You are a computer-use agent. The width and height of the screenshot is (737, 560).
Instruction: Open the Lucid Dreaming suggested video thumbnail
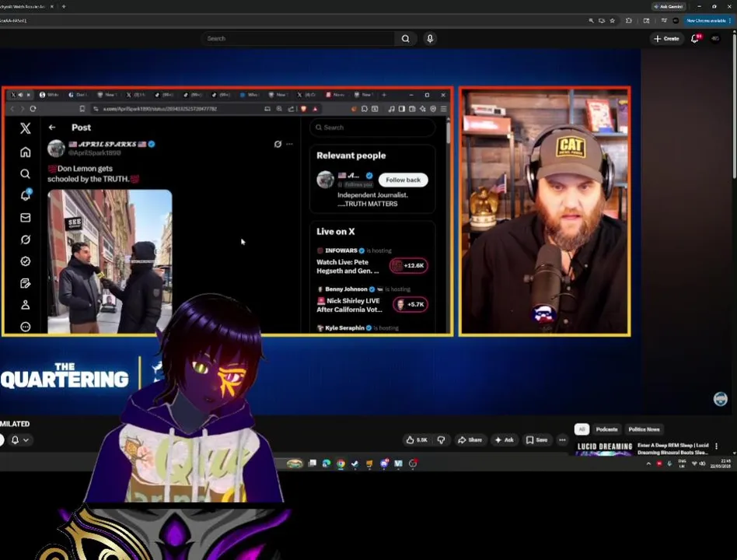(605, 449)
